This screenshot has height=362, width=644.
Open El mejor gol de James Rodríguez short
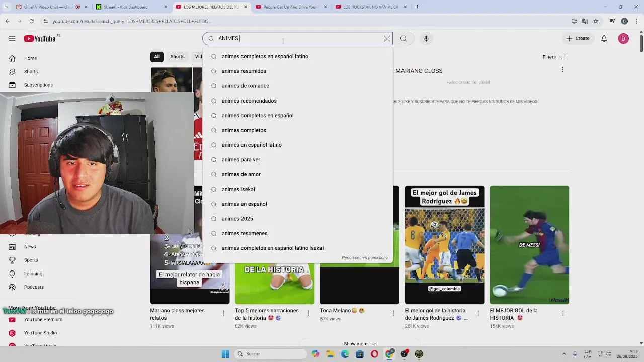(444, 245)
